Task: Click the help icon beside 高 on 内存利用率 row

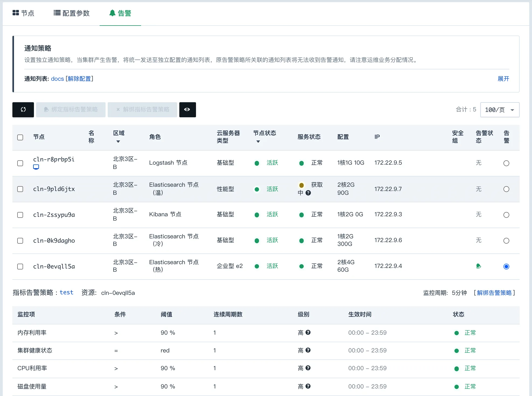Action: [x=308, y=333]
